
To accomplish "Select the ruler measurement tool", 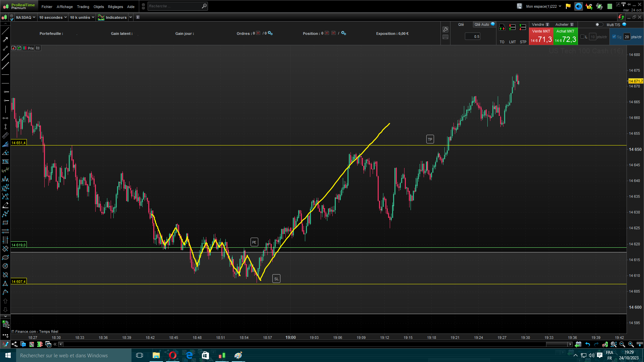I will (5, 135).
